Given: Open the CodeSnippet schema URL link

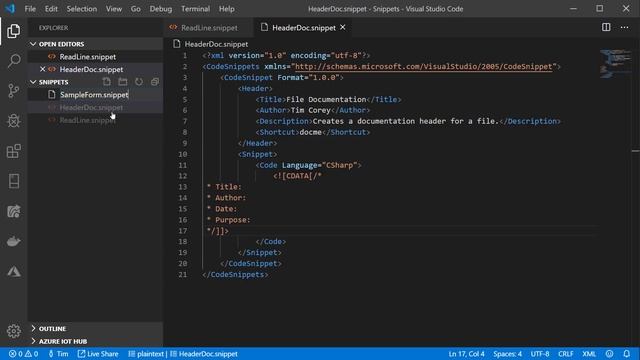Looking at the screenshot, I should tap(423, 67).
